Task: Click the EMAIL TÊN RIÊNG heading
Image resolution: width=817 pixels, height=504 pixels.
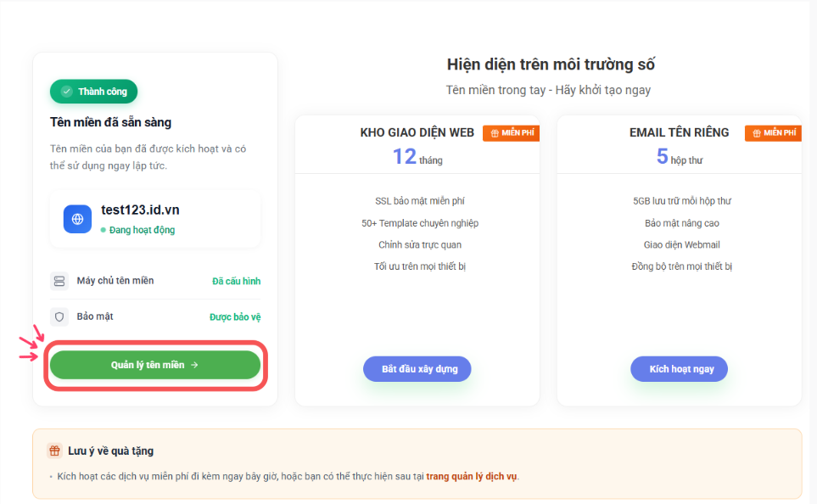Action: tap(679, 132)
